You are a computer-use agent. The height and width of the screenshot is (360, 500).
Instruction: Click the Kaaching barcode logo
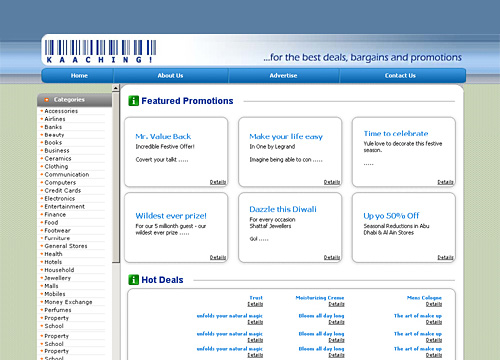[x=100, y=51]
